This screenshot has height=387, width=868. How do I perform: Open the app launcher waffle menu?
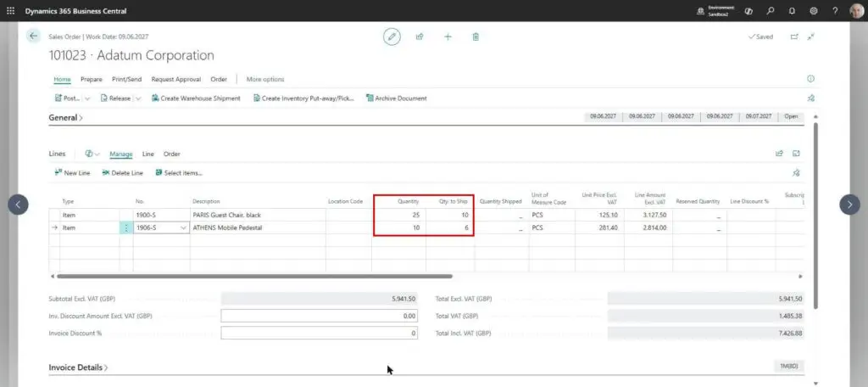pos(10,10)
